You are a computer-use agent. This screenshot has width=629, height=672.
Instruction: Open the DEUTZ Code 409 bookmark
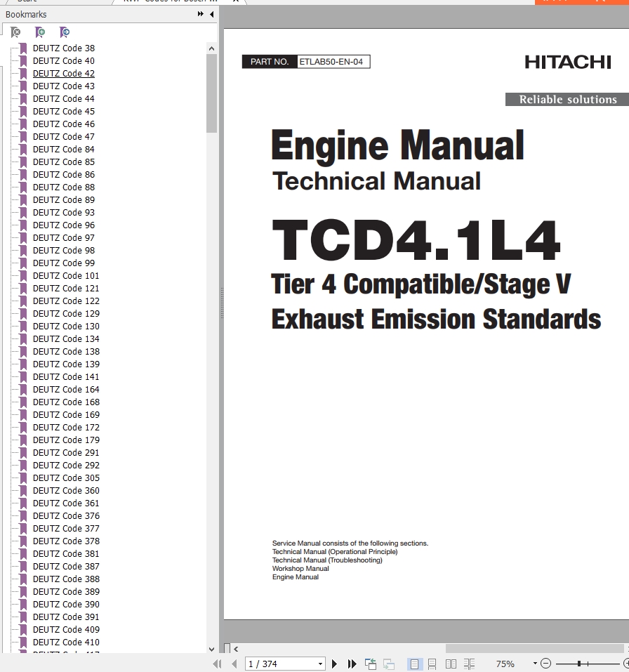(66, 630)
